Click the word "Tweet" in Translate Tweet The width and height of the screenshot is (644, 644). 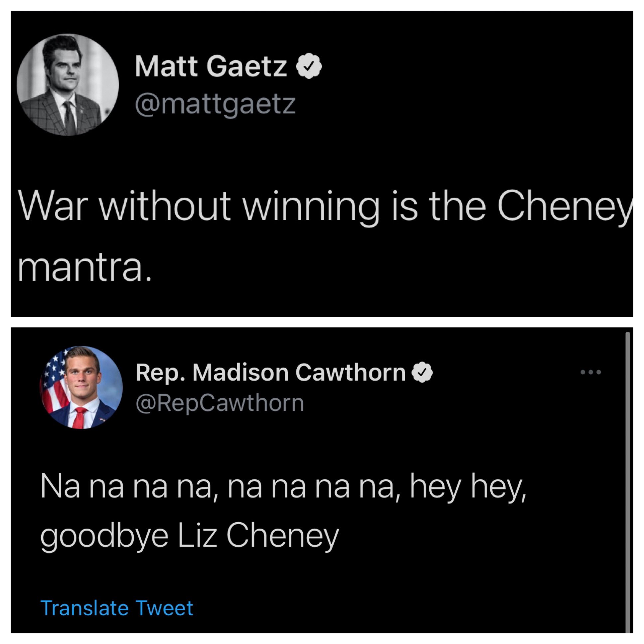coord(165,608)
